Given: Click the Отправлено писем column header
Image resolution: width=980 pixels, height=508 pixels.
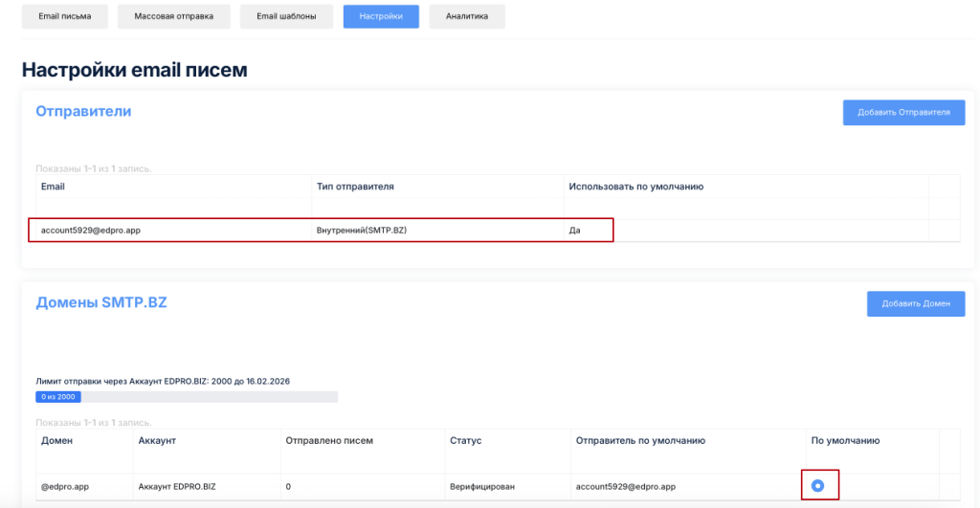Looking at the screenshot, I should [329, 441].
